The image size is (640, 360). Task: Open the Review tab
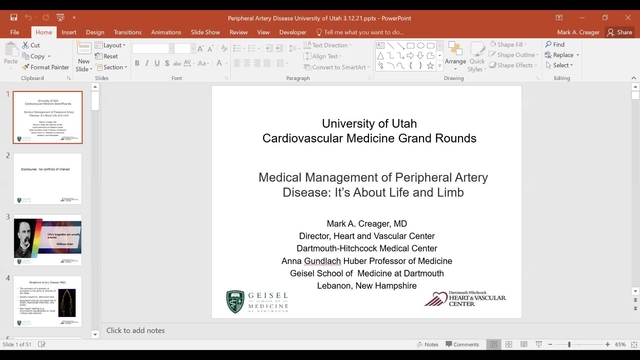click(238, 32)
